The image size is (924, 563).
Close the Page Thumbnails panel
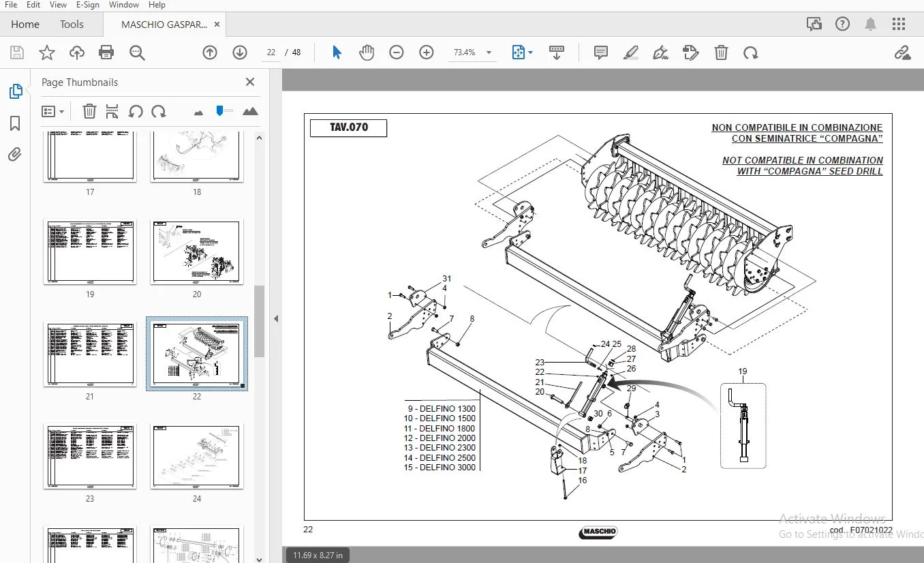[250, 82]
